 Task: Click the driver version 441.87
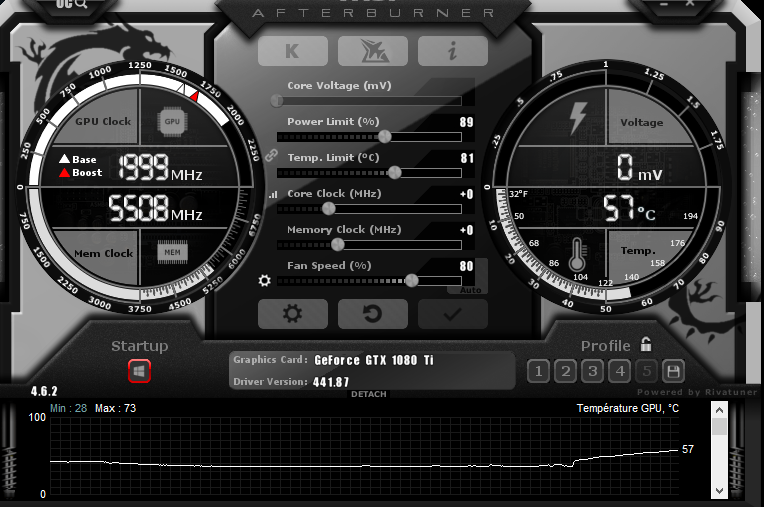click(331, 382)
